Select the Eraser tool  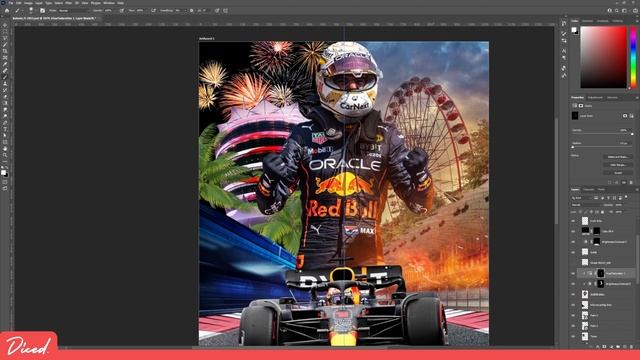[x=5, y=96]
